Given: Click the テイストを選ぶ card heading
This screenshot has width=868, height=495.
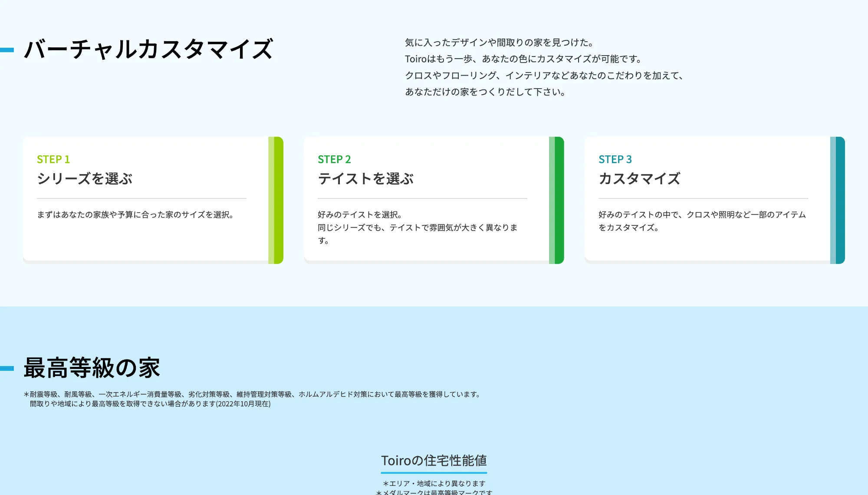Looking at the screenshot, I should 365,178.
